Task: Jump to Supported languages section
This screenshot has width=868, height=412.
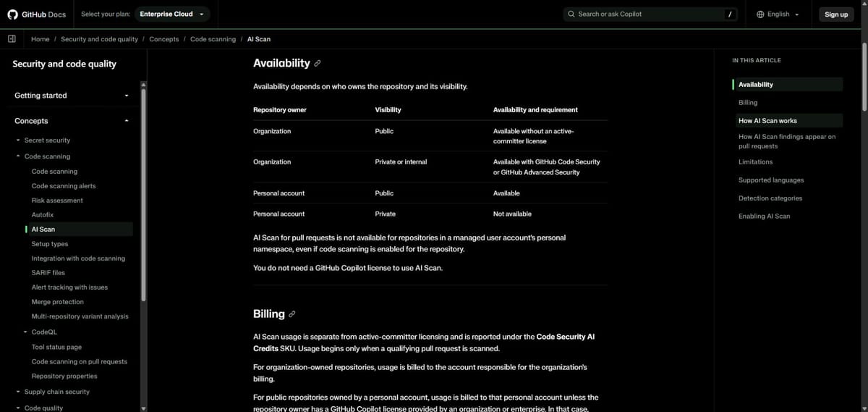Action: tap(771, 180)
